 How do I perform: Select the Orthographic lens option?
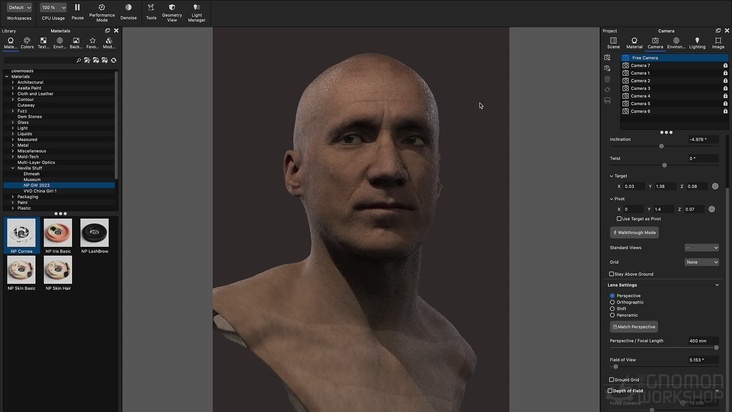612,302
